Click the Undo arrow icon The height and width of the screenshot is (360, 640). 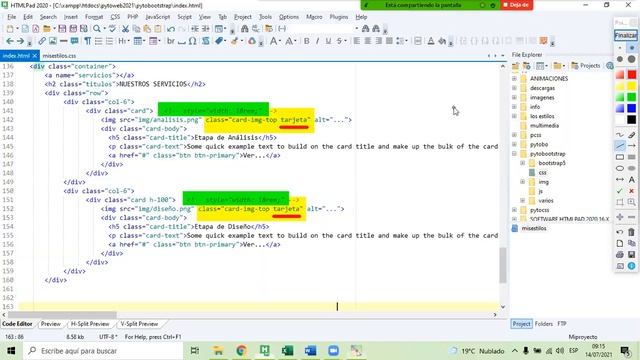[x=171, y=29]
